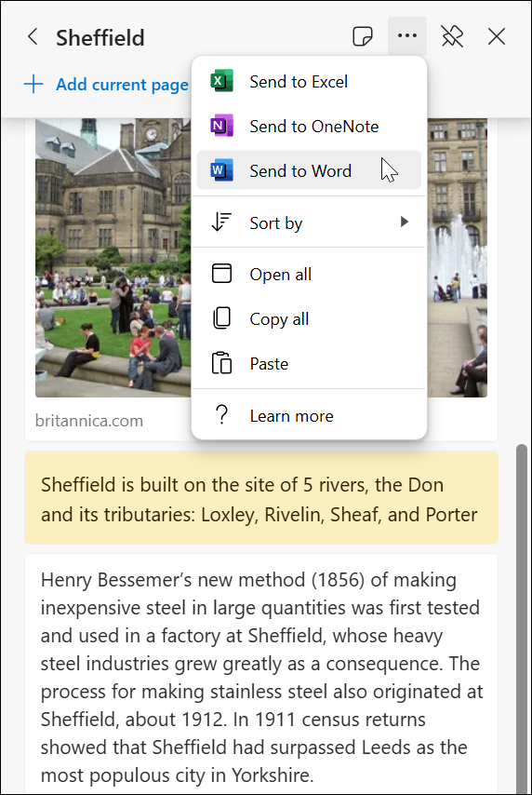This screenshot has height=795, width=532.
Task: Select the yellow note about 5 rivers
Action: point(261,498)
